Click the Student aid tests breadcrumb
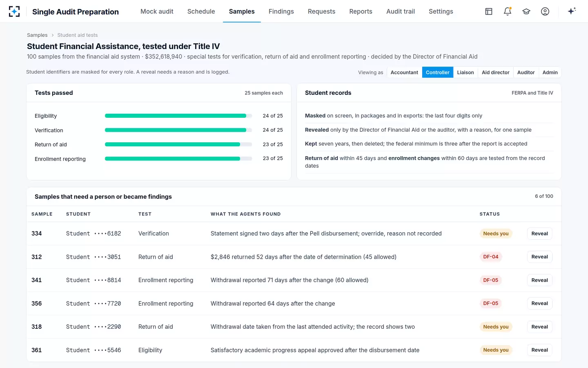This screenshot has width=588, height=368. pos(77,35)
